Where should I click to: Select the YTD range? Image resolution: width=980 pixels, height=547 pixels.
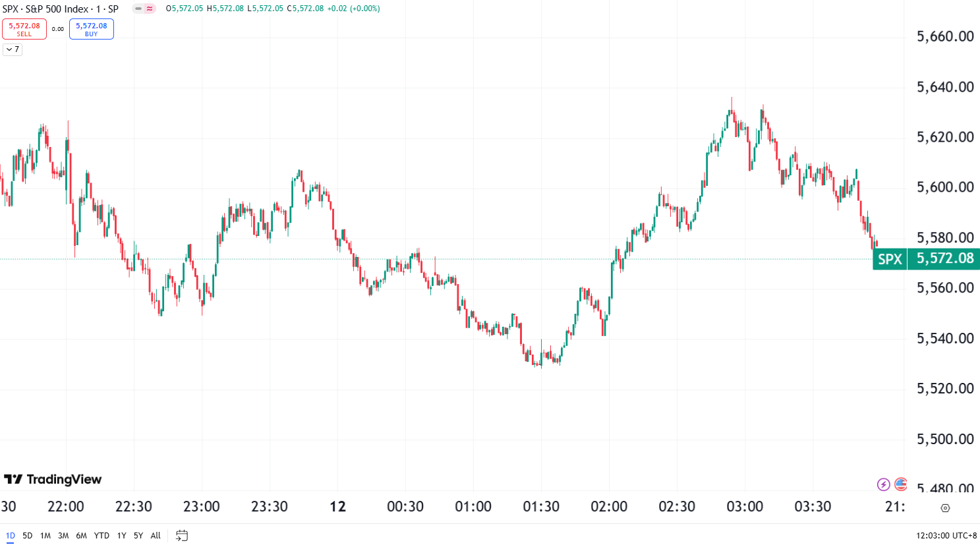(x=101, y=536)
